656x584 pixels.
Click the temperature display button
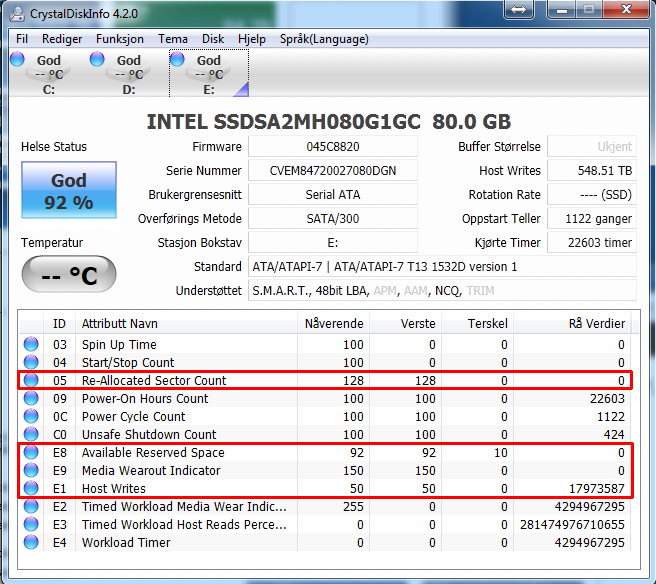(x=69, y=275)
